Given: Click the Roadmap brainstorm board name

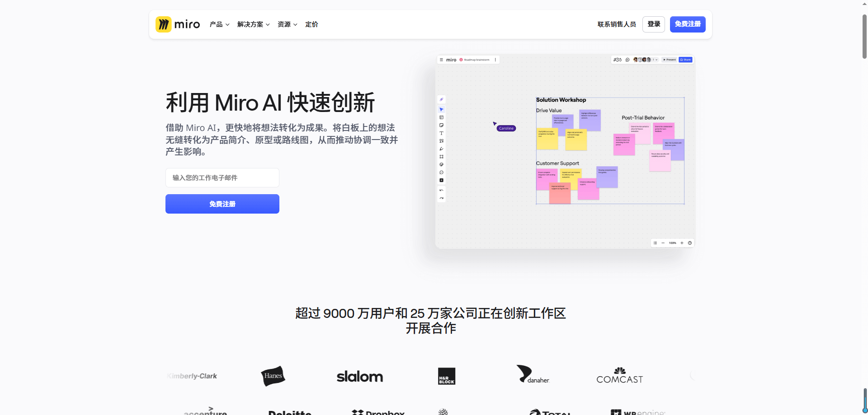Looking at the screenshot, I should click(x=476, y=60).
